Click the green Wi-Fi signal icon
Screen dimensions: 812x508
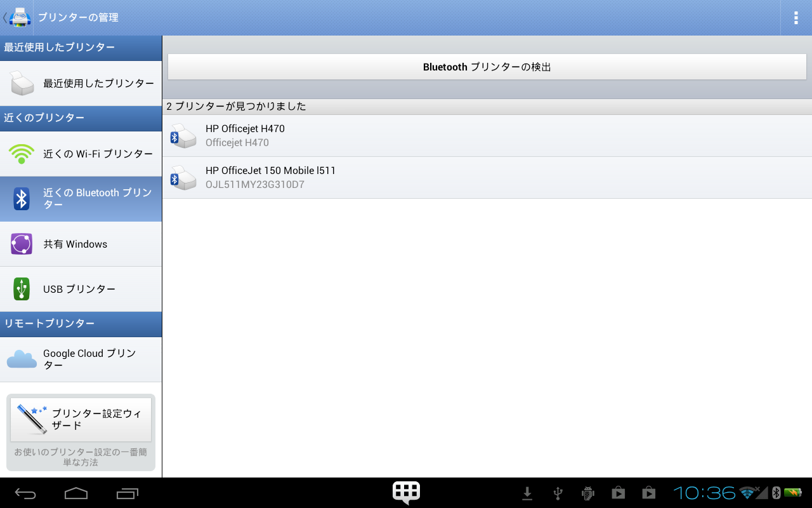[22, 154]
